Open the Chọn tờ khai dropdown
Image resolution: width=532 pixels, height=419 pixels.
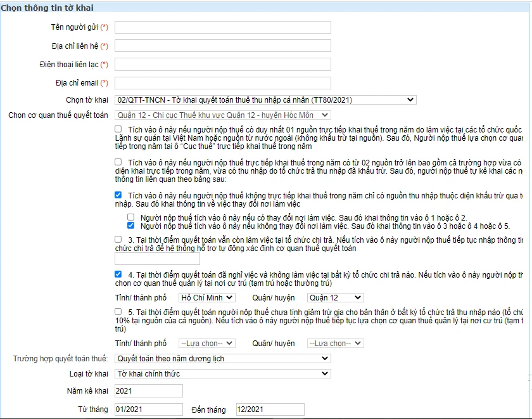265,100
